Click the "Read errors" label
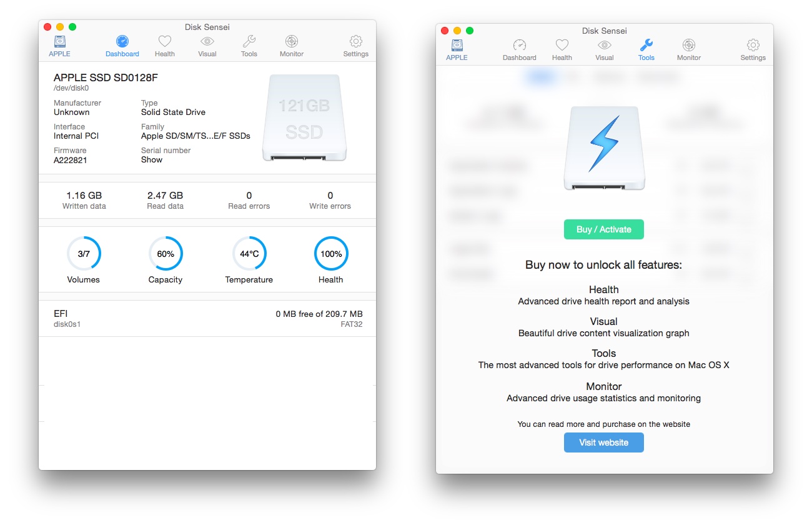 [x=249, y=206]
